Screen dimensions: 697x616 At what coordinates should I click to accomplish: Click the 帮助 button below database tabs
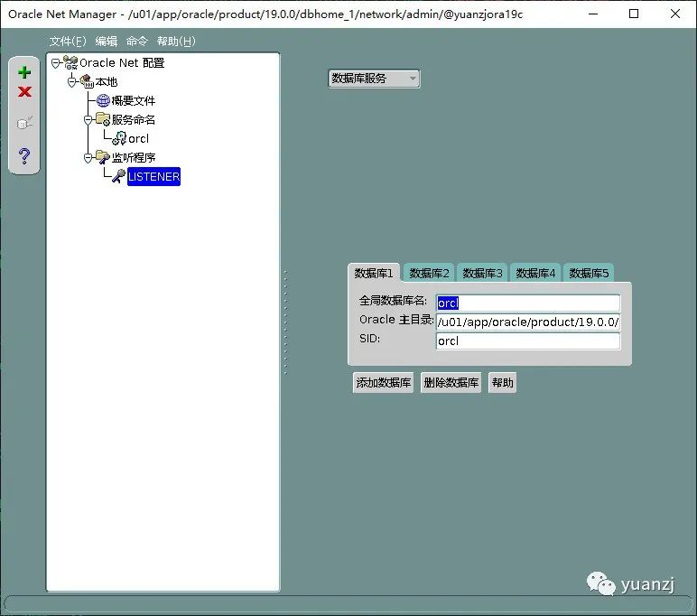click(x=502, y=382)
